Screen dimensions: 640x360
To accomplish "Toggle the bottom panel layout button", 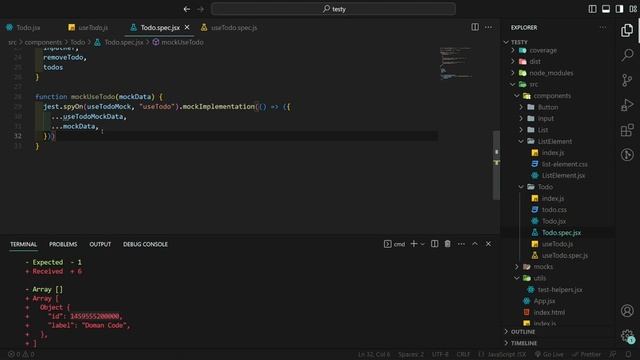I will point(606,9).
